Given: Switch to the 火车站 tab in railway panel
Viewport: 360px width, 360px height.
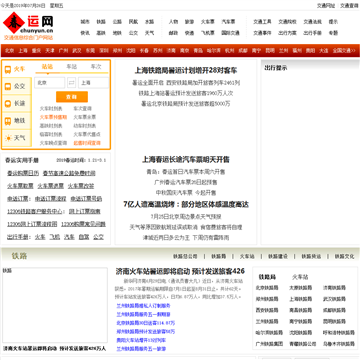Looking at the screenshot, I should 300,277.
